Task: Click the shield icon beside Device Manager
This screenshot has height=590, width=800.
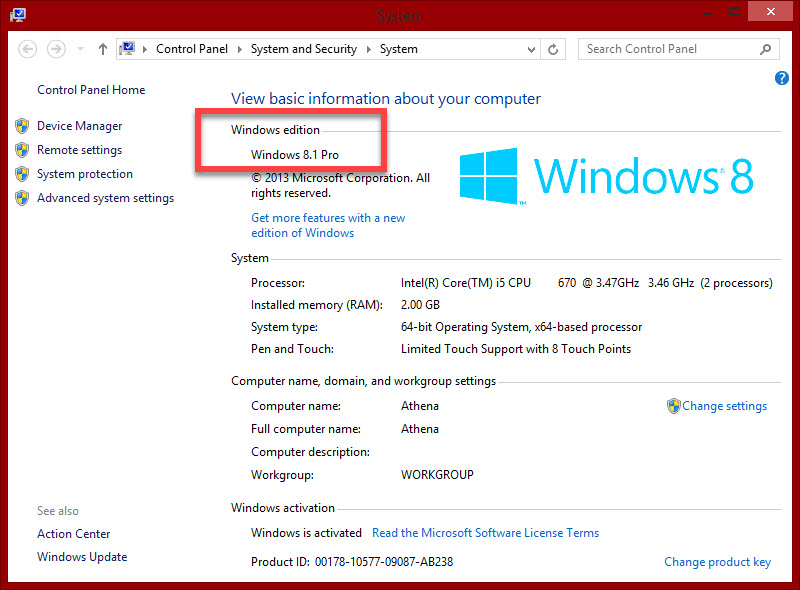Action: [22, 126]
